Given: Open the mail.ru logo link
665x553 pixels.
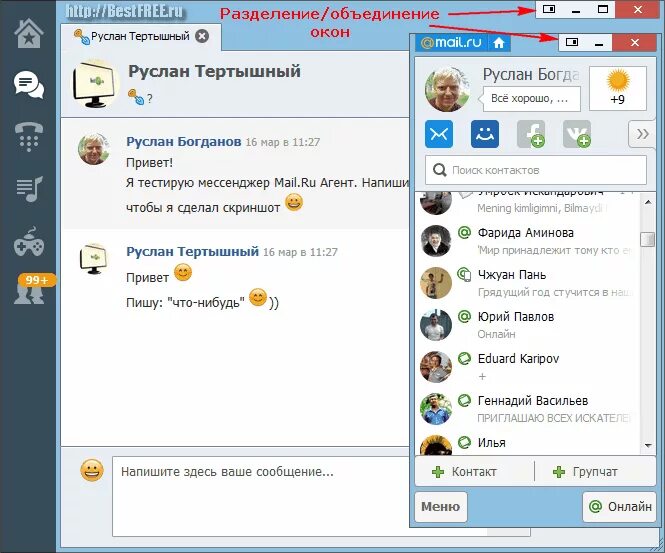Looking at the screenshot, I should pos(452,42).
